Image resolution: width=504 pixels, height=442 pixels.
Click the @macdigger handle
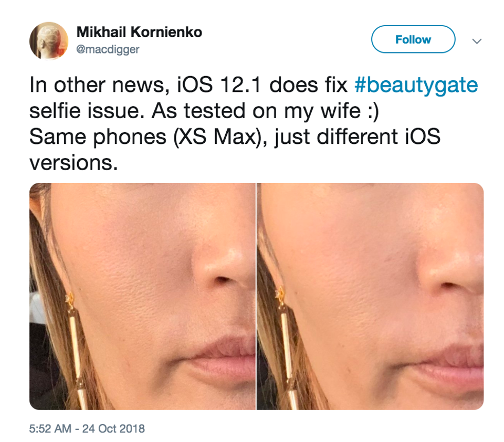[x=107, y=49]
